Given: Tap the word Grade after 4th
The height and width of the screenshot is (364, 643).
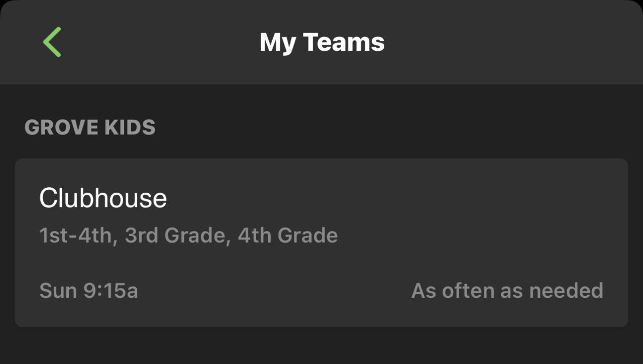Looking at the screenshot, I should [x=307, y=235].
